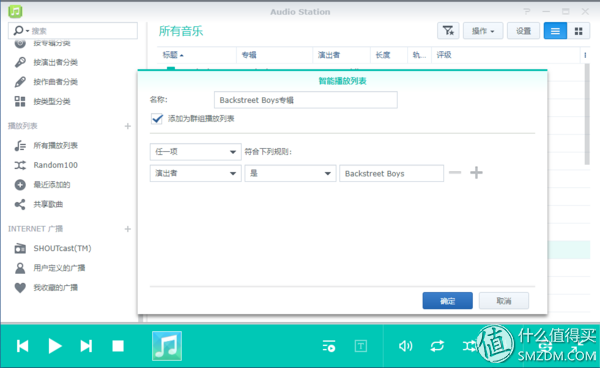Open the 操作 dropdown menu
The height and width of the screenshot is (368, 600).
(x=483, y=31)
